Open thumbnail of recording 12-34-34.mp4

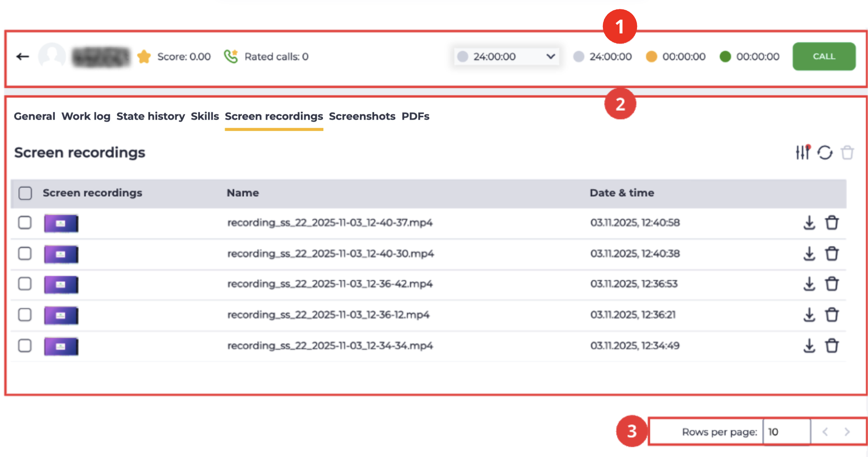[61, 346]
